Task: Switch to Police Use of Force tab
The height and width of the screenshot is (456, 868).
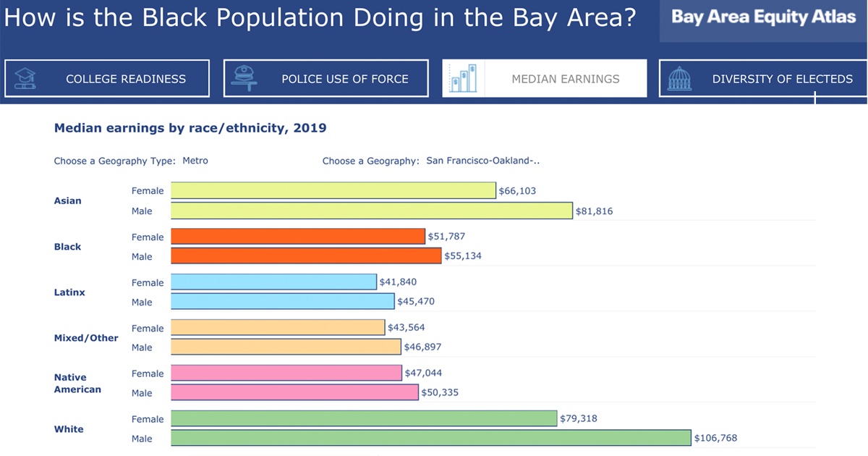Action: pos(344,79)
